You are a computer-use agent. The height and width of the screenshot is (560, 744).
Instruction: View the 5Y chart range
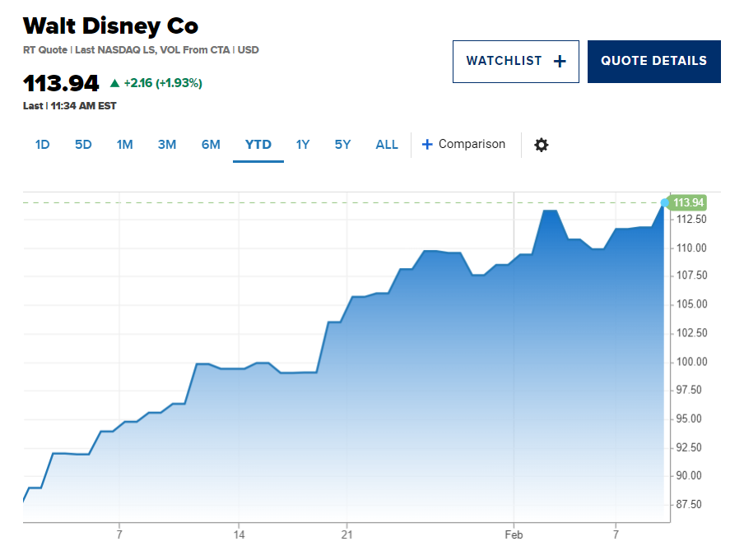point(342,145)
